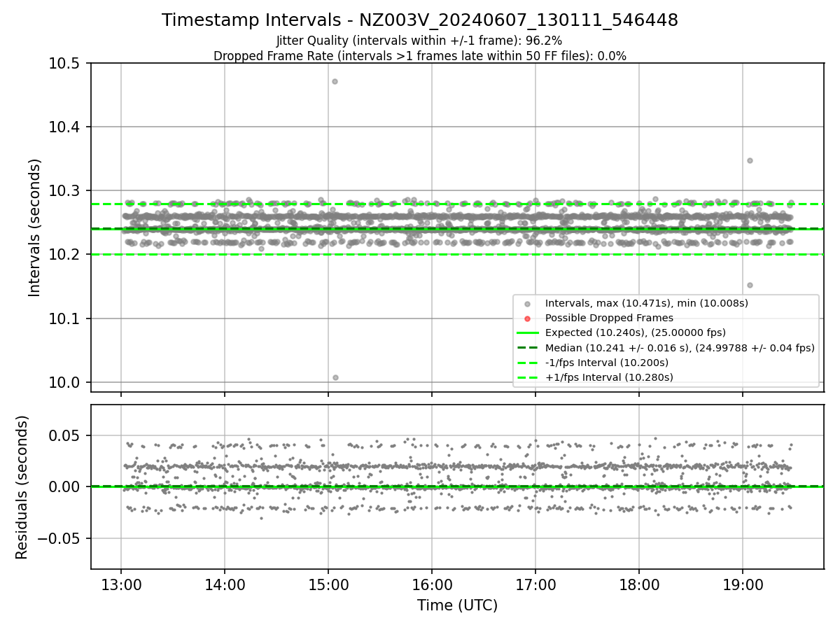Select the Jitter Quality 96.2% subtitle
The height and width of the screenshot is (630, 840).
[419, 41]
